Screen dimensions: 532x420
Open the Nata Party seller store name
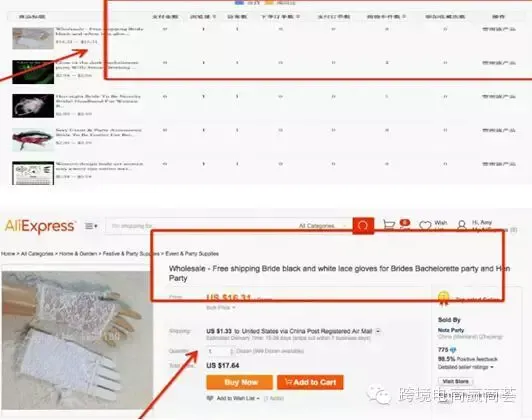451,330
